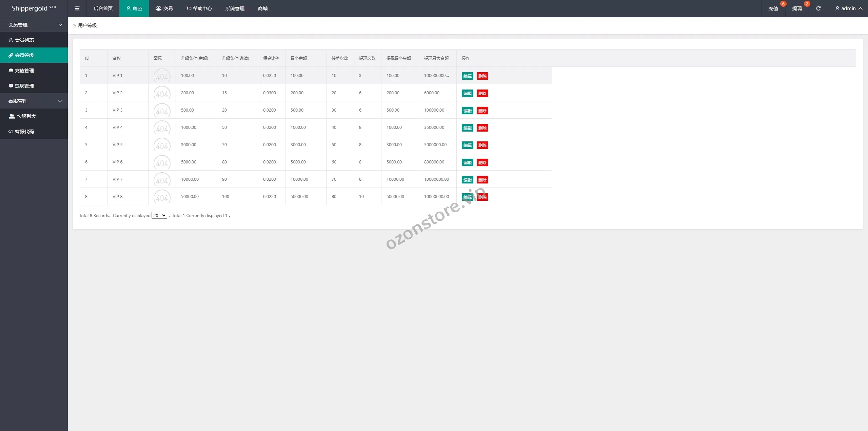Open 会员列表 sidebar item
The image size is (868, 431).
pyautogui.click(x=24, y=40)
